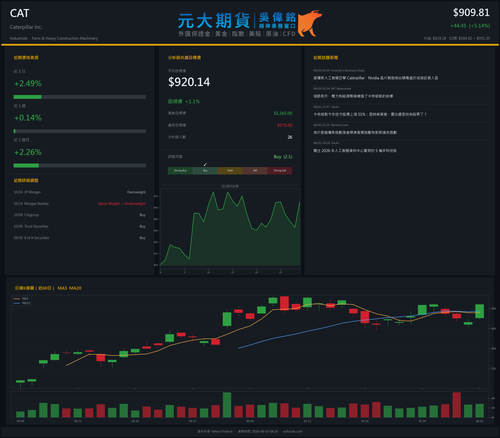Image resolution: width=500 pixels, height=438 pixels.
Task: Click the B of A Securities rating row
Action: point(80,238)
